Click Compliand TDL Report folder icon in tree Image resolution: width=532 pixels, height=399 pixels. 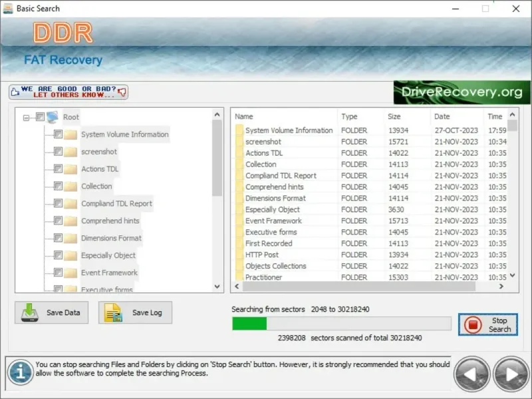[70, 203]
